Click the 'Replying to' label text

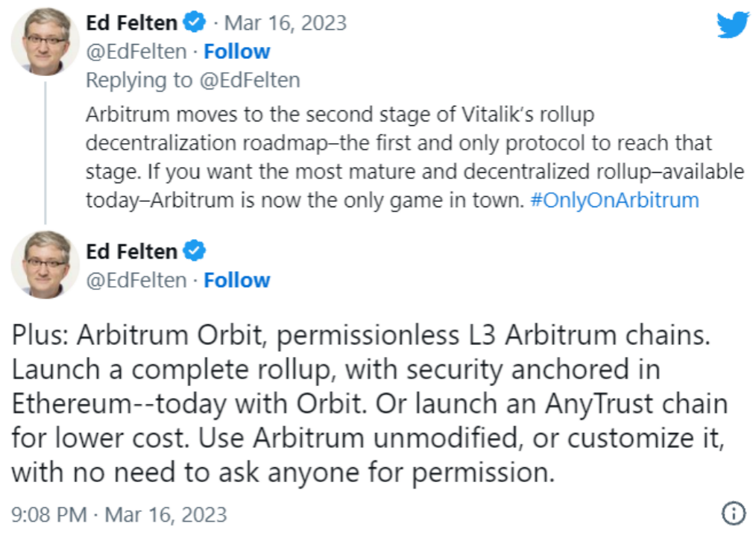pos(139,80)
